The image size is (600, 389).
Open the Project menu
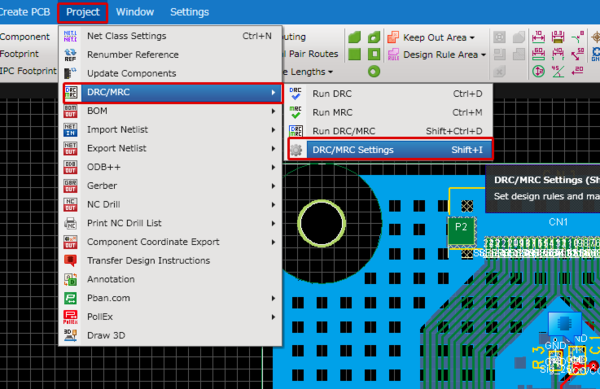(83, 12)
